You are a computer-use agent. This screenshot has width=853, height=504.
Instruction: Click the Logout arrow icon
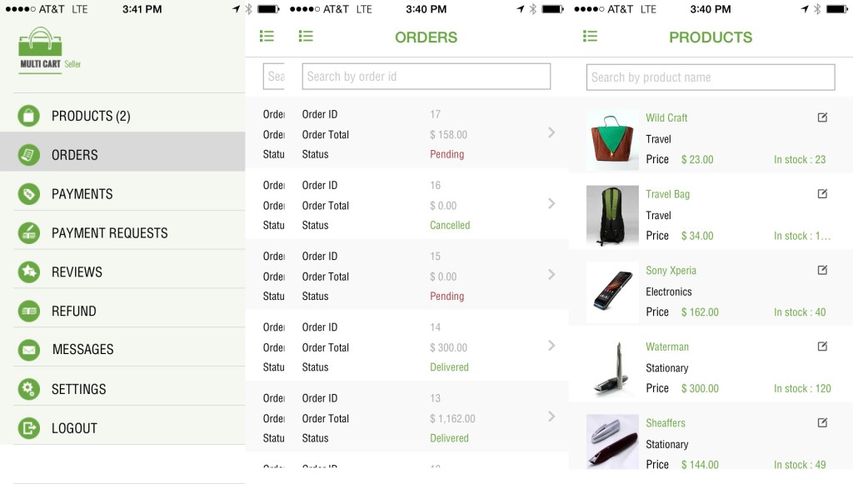[29, 428]
